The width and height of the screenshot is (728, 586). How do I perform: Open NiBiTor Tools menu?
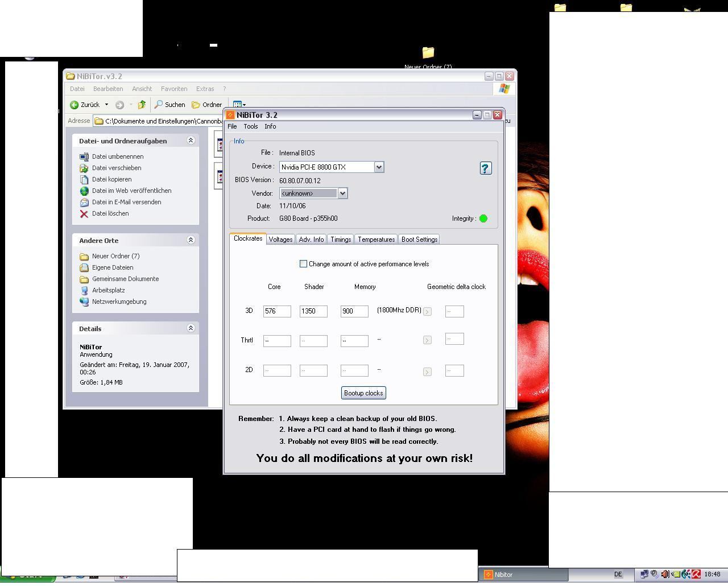(x=251, y=126)
